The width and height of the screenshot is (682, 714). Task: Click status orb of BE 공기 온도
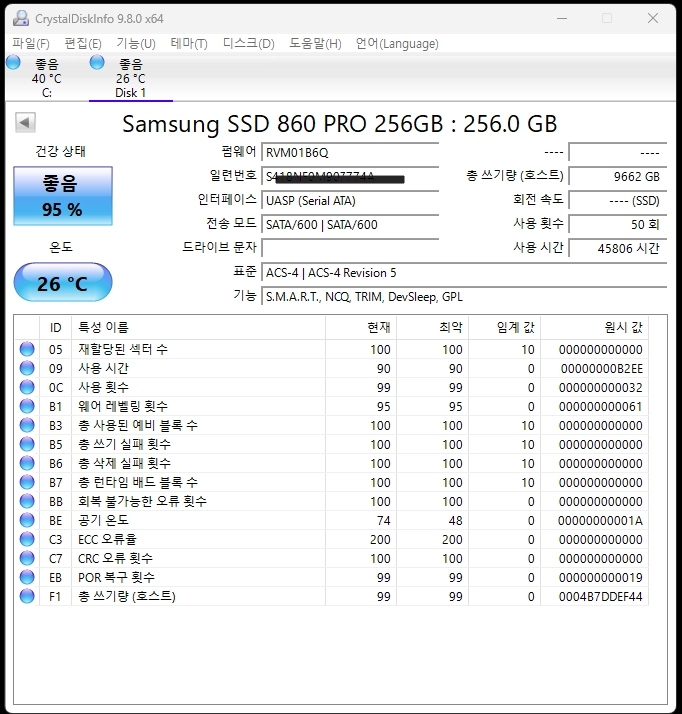(x=27, y=520)
